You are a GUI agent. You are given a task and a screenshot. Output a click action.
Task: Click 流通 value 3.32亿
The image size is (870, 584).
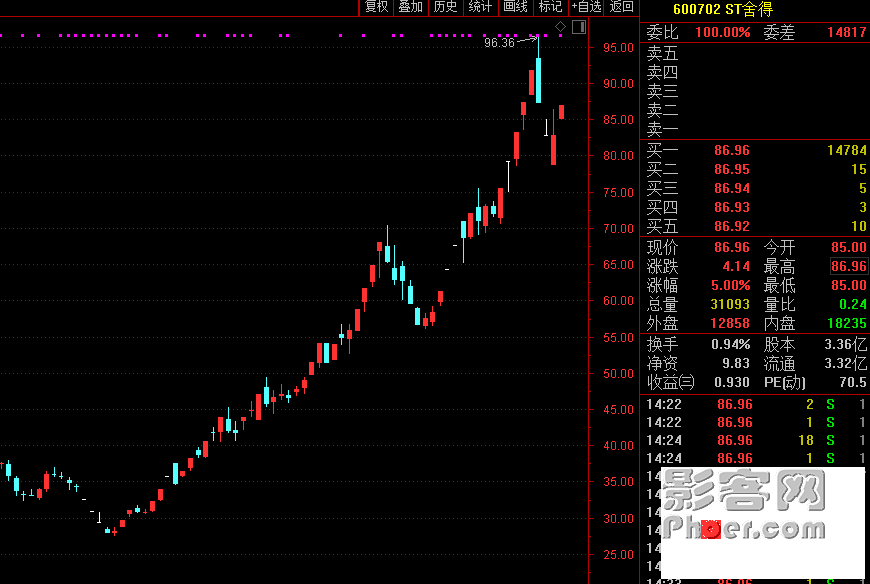(846, 363)
